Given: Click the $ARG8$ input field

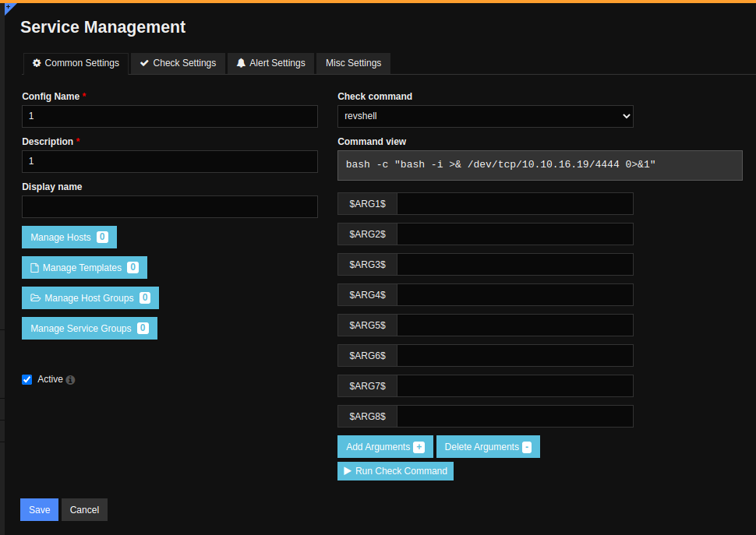Looking at the screenshot, I should click(x=515, y=416).
